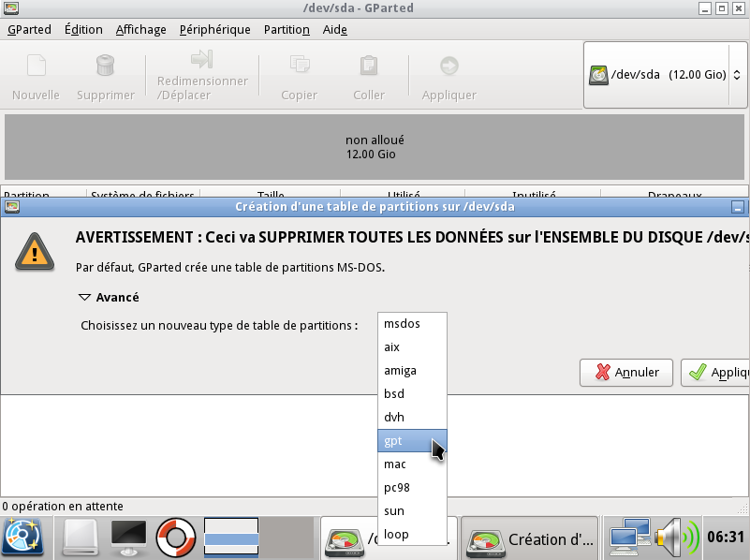750x560 pixels.
Task: Click the Appliquer button in the dialog
Action: pyautogui.click(x=715, y=373)
